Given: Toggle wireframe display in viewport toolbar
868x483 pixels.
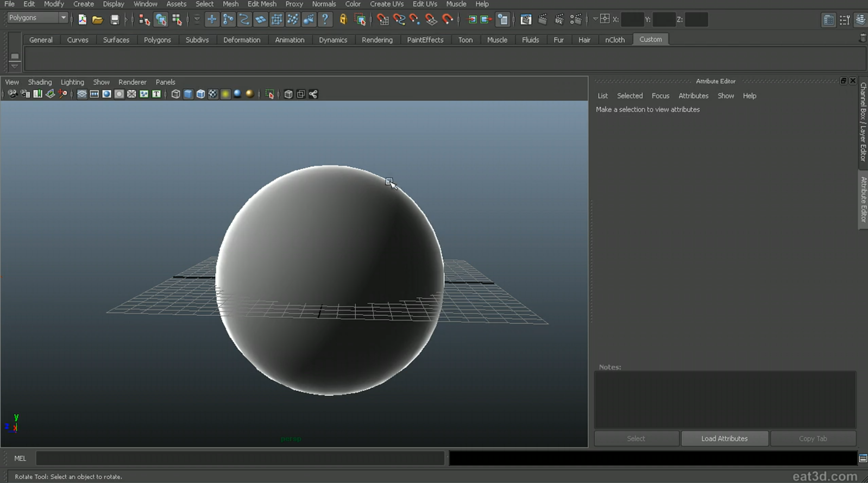Looking at the screenshot, I should coord(175,94).
